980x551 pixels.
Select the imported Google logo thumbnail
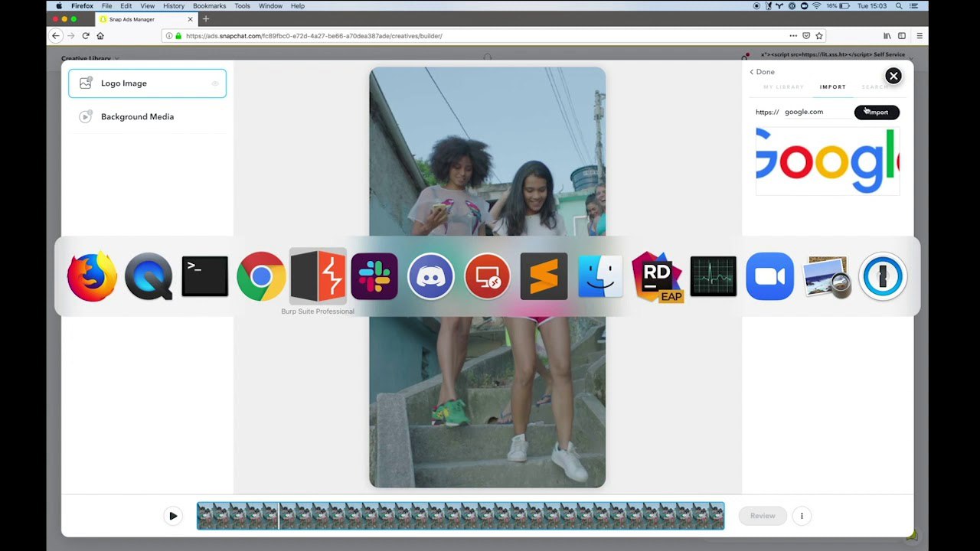click(828, 161)
